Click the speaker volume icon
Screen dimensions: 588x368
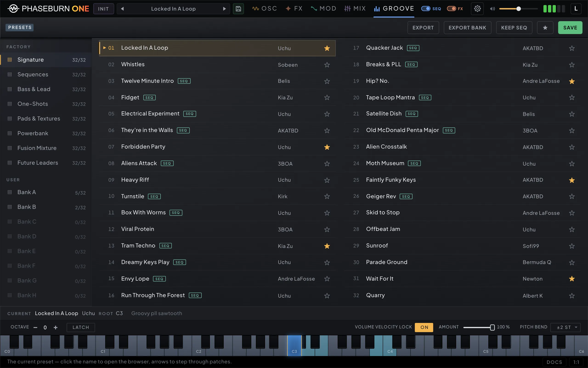click(x=492, y=9)
